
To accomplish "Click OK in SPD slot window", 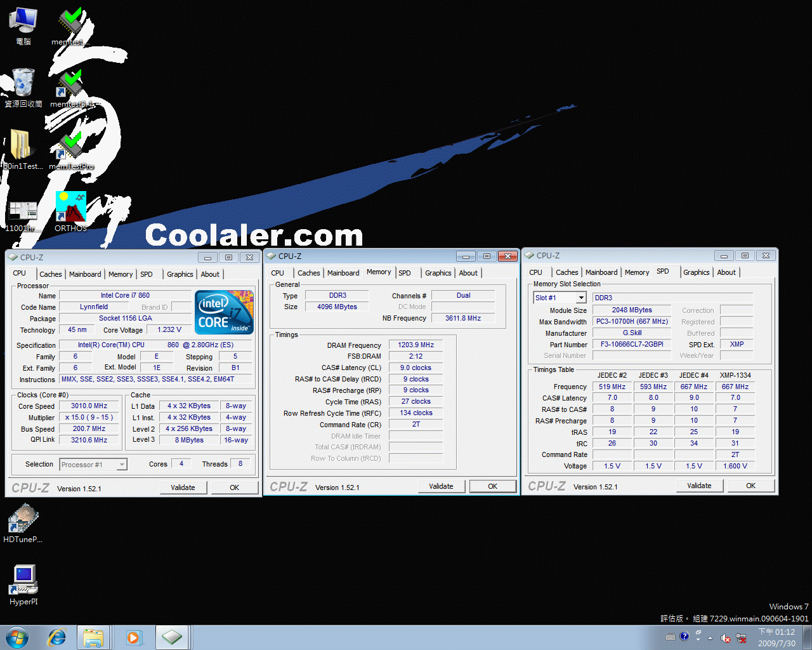I will (x=751, y=486).
